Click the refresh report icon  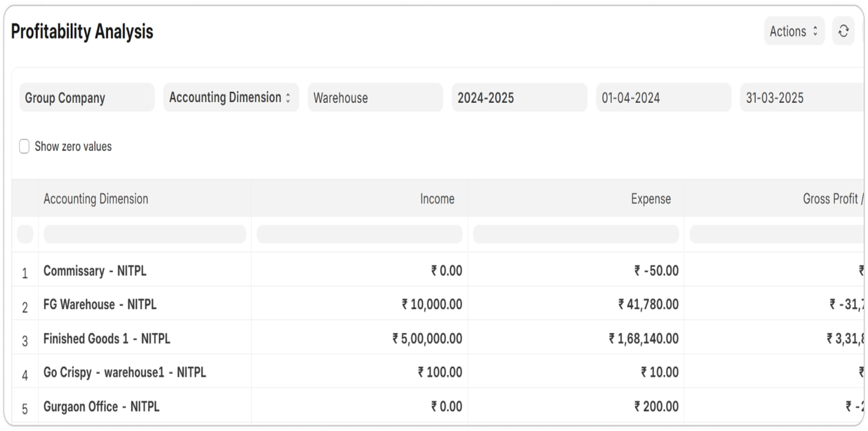point(843,31)
